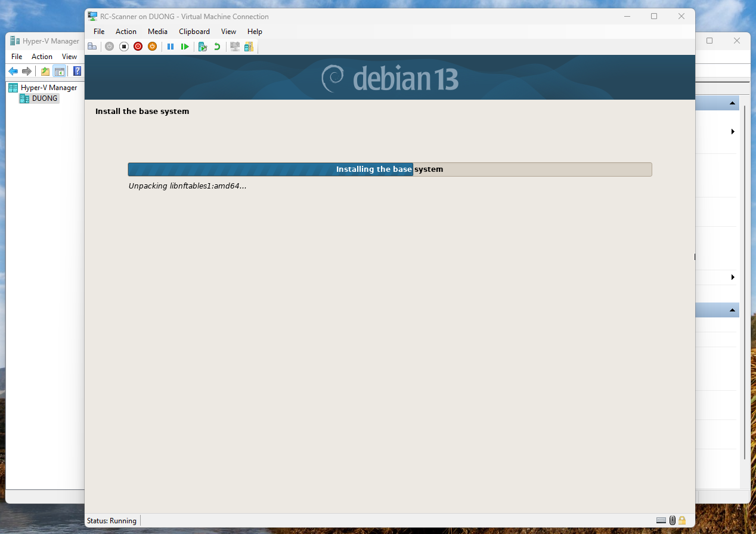Image resolution: width=756 pixels, height=534 pixels.
Task: Pause the virtual machine
Action: [x=171, y=47]
